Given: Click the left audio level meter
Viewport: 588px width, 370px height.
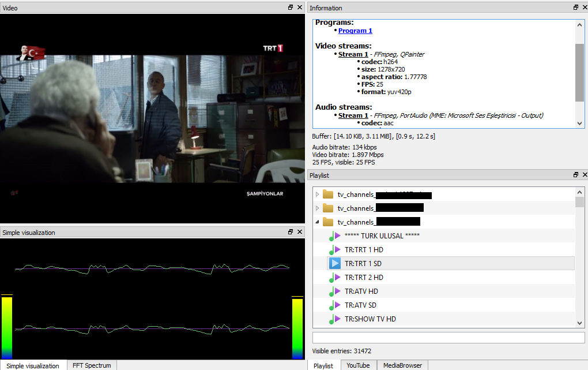Looking at the screenshot, I should [7, 327].
